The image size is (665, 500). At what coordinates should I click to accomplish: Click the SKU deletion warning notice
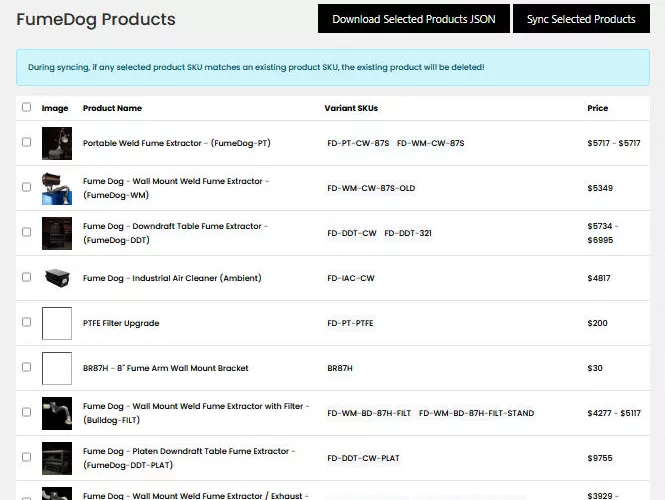pyautogui.click(x=333, y=67)
